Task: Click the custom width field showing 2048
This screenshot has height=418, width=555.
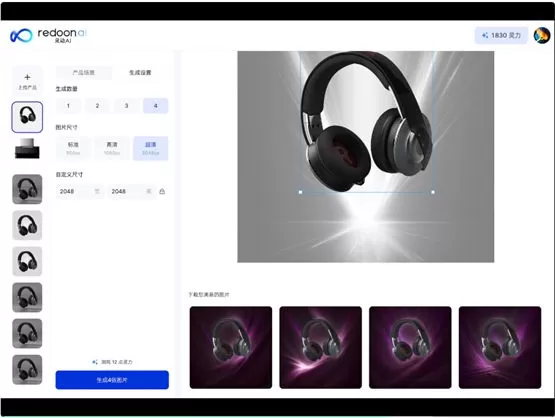Action: click(x=80, y=191)
